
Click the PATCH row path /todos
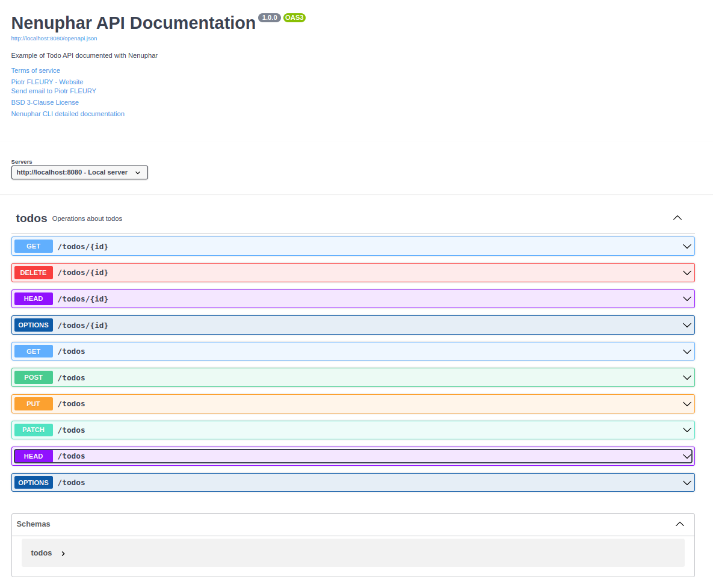72,430
